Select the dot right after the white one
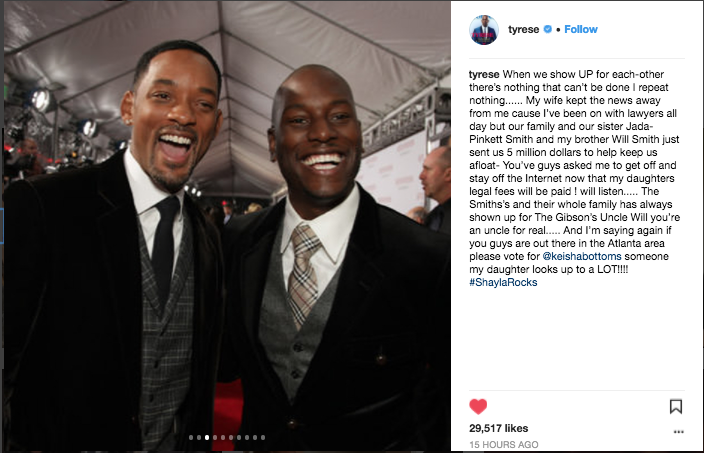This screenshot has height=453, width=704. (215, 437)
